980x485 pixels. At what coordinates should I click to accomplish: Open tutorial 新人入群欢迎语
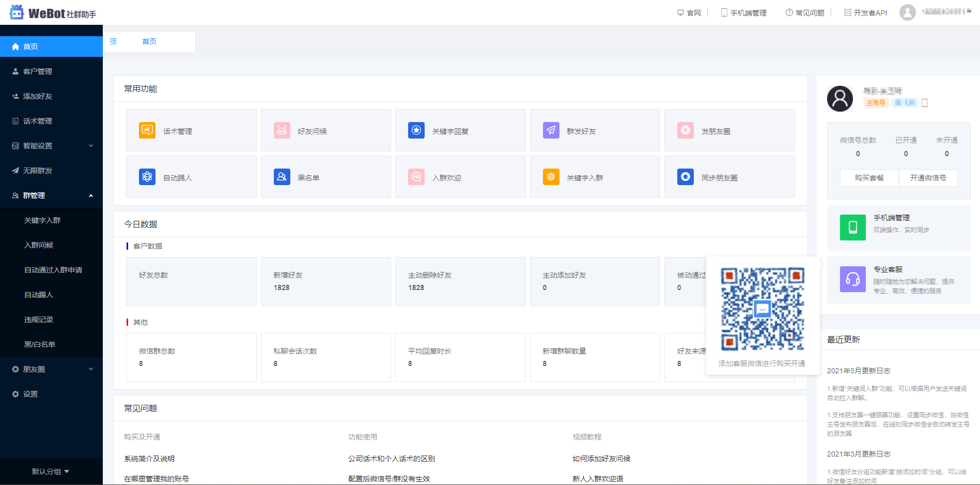click(x=598, y=479)
